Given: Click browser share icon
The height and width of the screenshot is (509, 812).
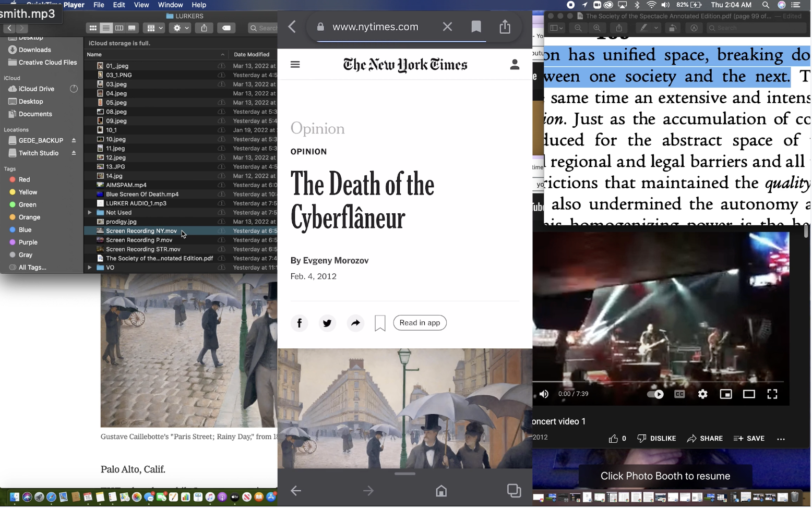Looking at the screenshot, I should click(x=505, y=27).
